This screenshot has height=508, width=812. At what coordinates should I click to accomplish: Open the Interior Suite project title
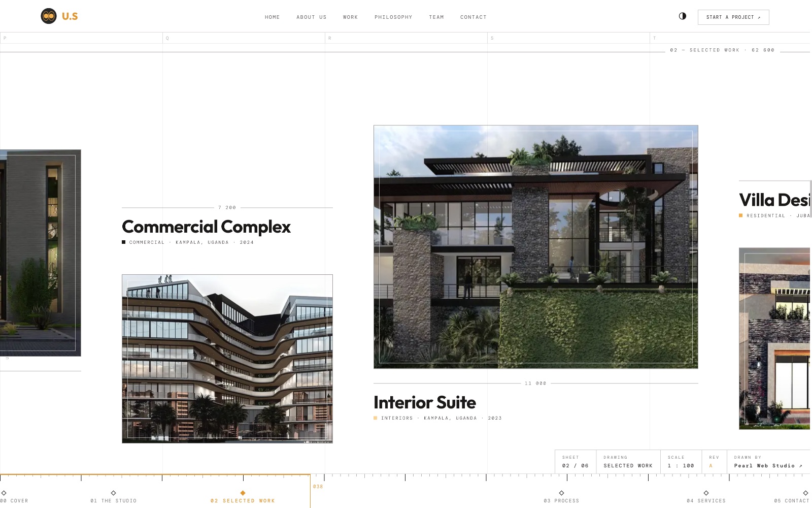425,402
